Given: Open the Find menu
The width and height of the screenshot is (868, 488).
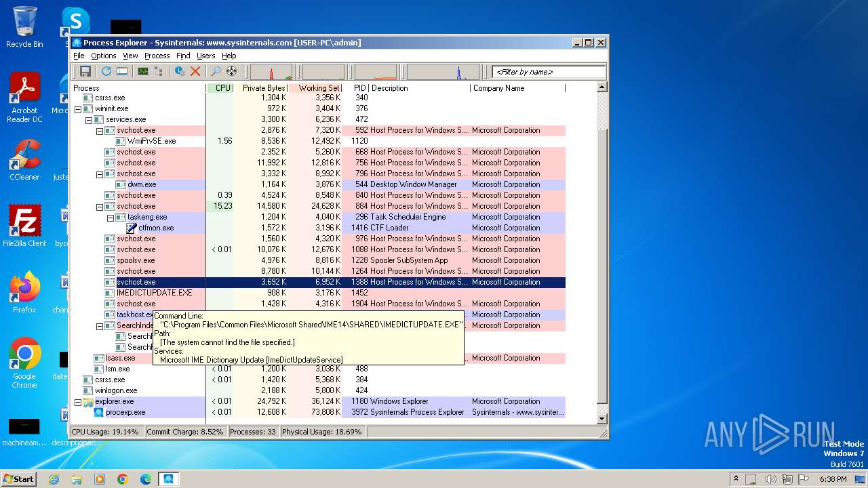Looking at the screenshot, I should tap(183, 56).
